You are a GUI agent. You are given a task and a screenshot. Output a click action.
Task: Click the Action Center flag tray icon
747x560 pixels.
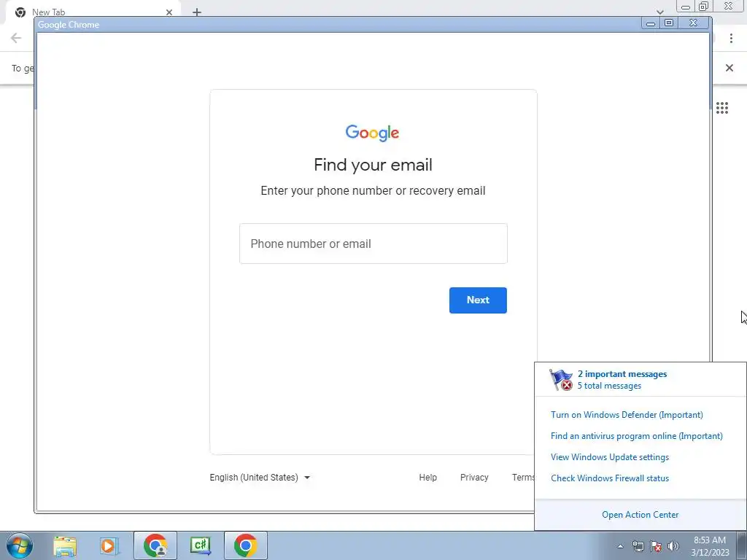(656, 546)
